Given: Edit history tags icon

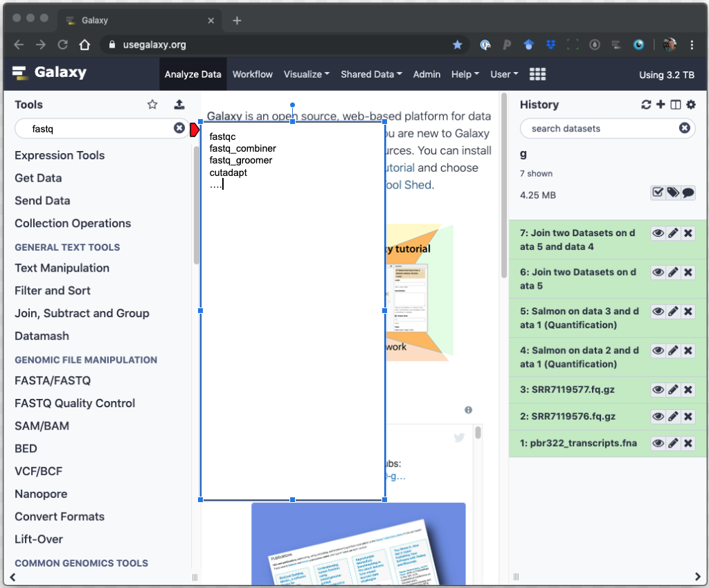Looking at the screenshot, I should [673, 193].
